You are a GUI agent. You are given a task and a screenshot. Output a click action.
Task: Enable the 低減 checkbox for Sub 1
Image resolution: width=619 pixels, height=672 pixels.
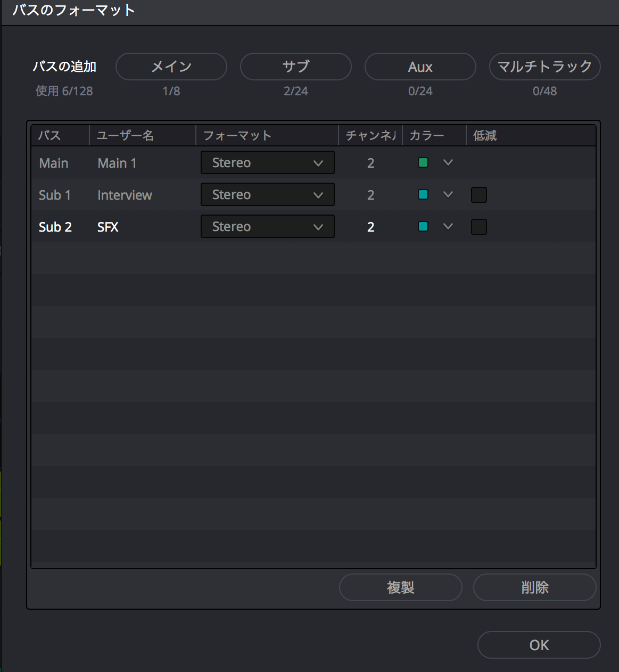point(479,195)
